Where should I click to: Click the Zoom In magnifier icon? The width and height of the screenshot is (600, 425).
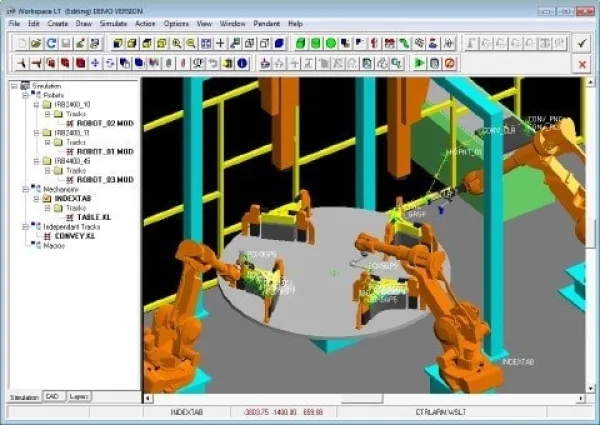click(176, 43)
